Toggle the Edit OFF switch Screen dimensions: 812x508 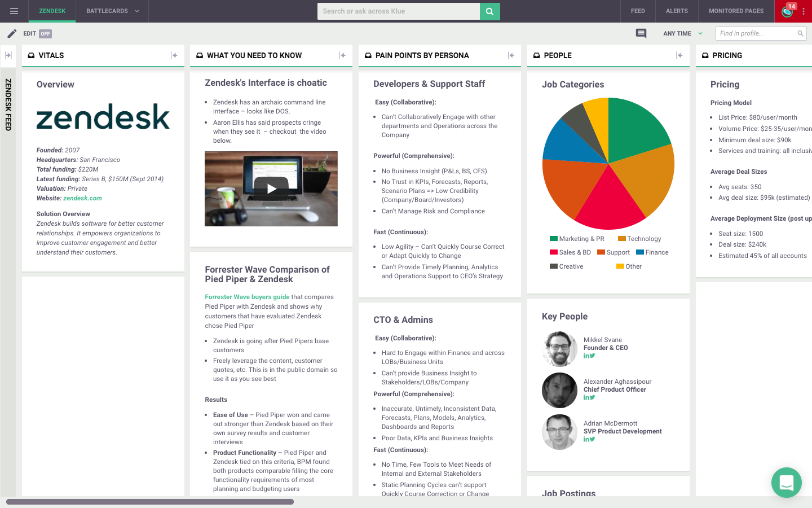pos(46,33)
